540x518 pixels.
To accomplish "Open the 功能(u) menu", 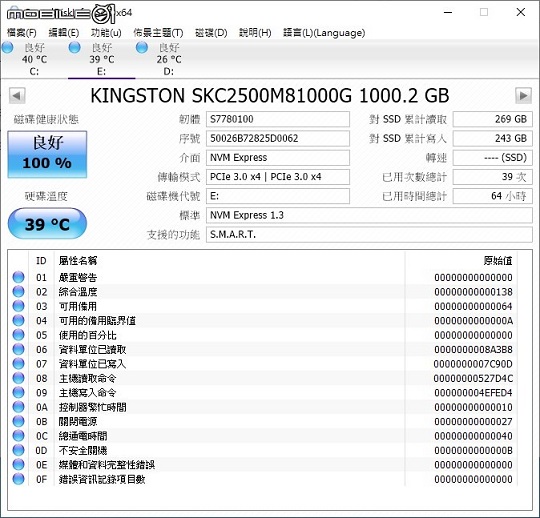I will [x=106, y=33].
